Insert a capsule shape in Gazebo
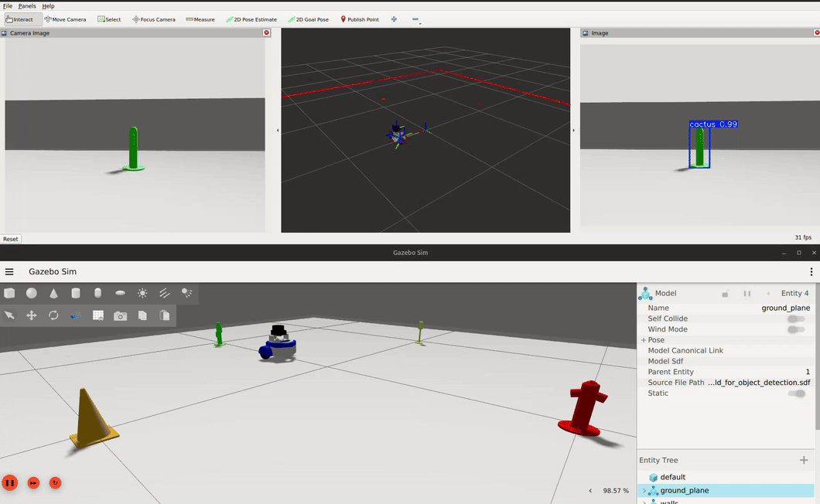Image resolution: width=820 pixels, height=504 pixels. (97, 293)
